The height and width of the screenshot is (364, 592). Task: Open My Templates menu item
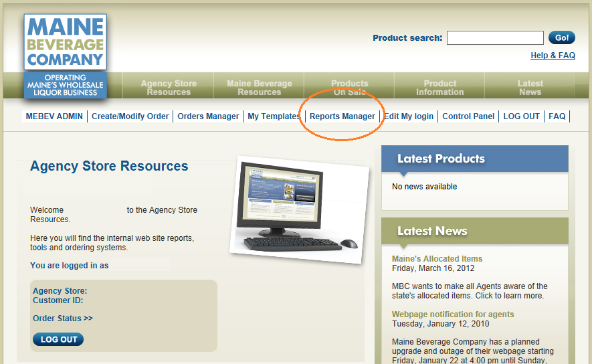coord(274,116)
